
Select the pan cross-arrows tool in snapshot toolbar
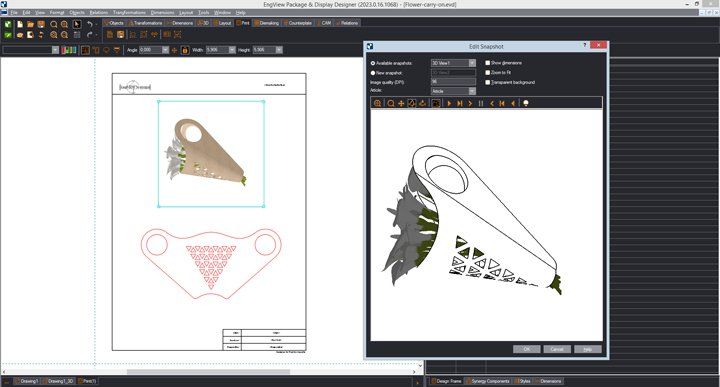tap(401, 103)
